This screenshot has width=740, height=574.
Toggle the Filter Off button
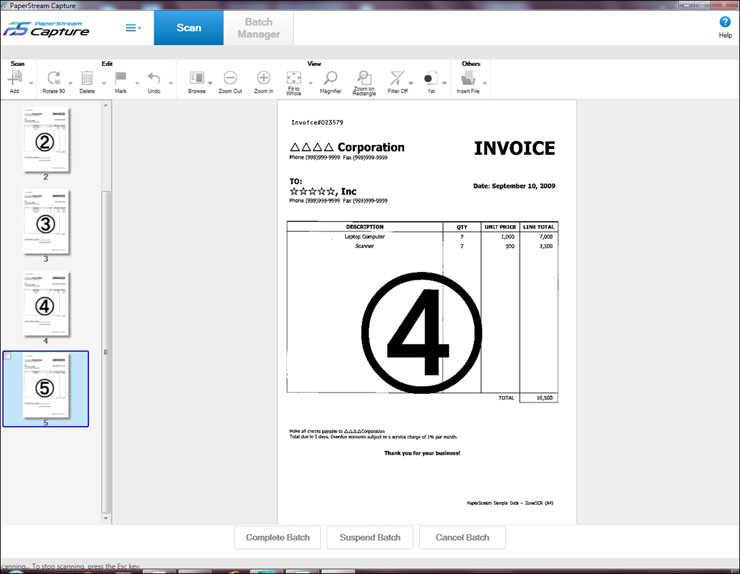[397, 79]
